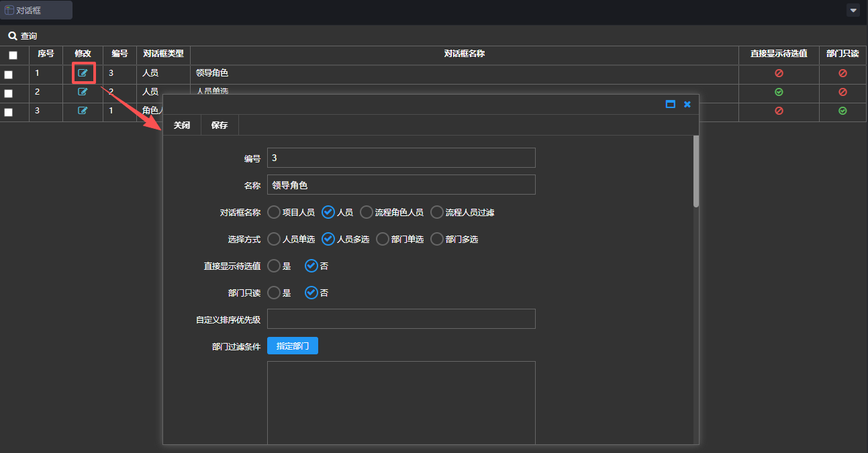The height and width of the screenshot is (453, 868).
Task: Select the 项目人员 radio option
Action: pyautogui.click(x=274, y=212)
